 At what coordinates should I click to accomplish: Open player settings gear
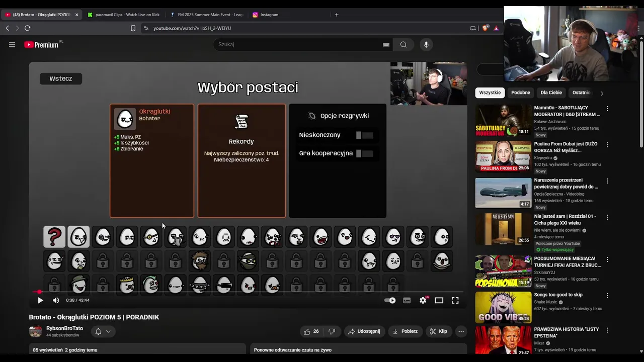423,300
